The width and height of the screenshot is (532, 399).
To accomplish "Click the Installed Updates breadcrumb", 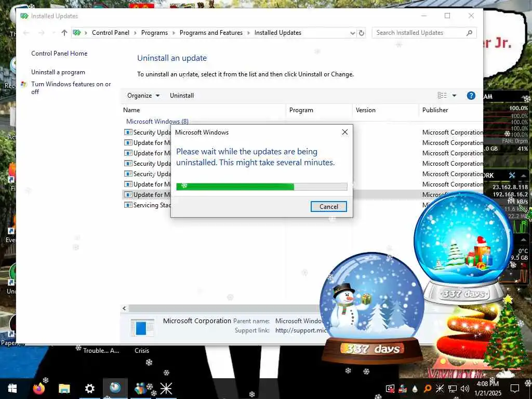I will click(278, 33).
